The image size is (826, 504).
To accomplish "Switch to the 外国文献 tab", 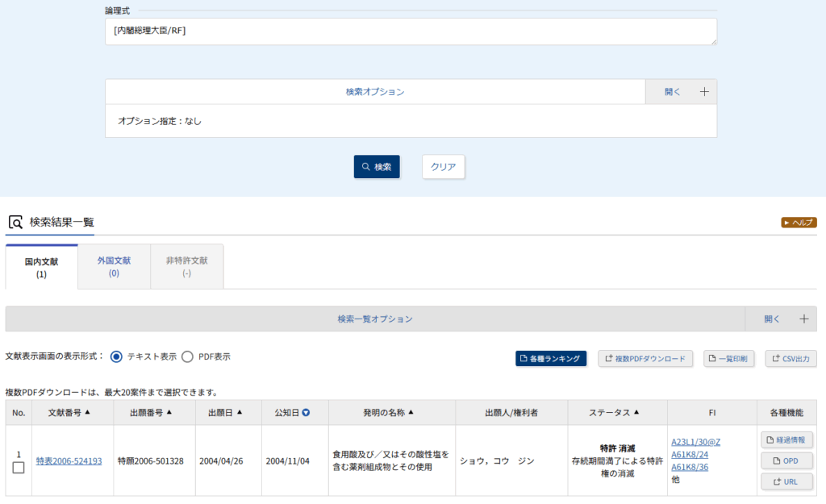I will [x=114, y=267].
